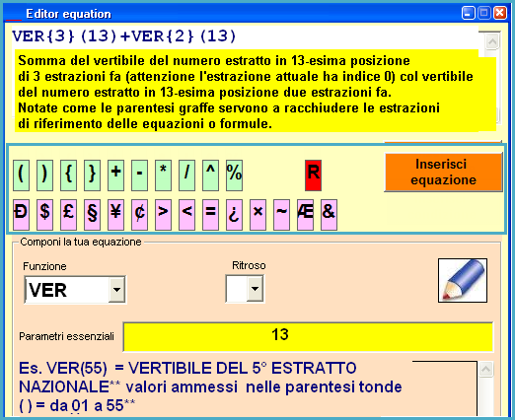Screen dimensions: 515x420
Task: Click the Æ symbol key
Action: pos(305,215)
